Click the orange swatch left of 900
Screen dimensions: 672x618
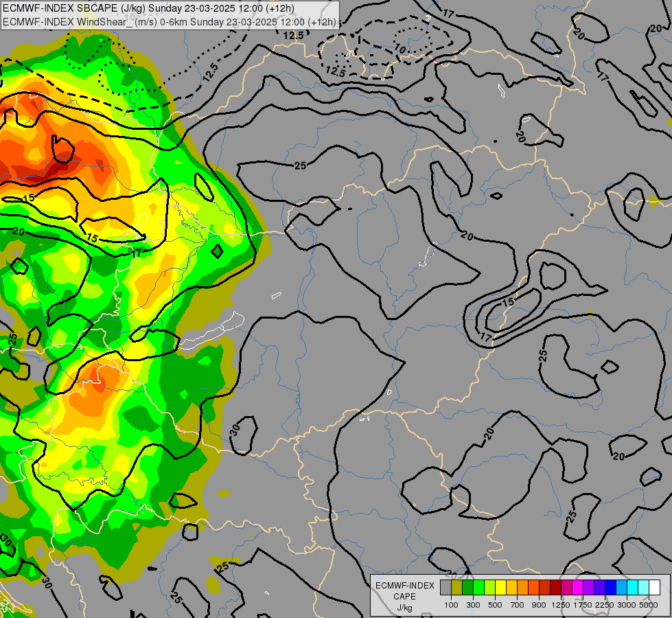[x=522, y=587]
